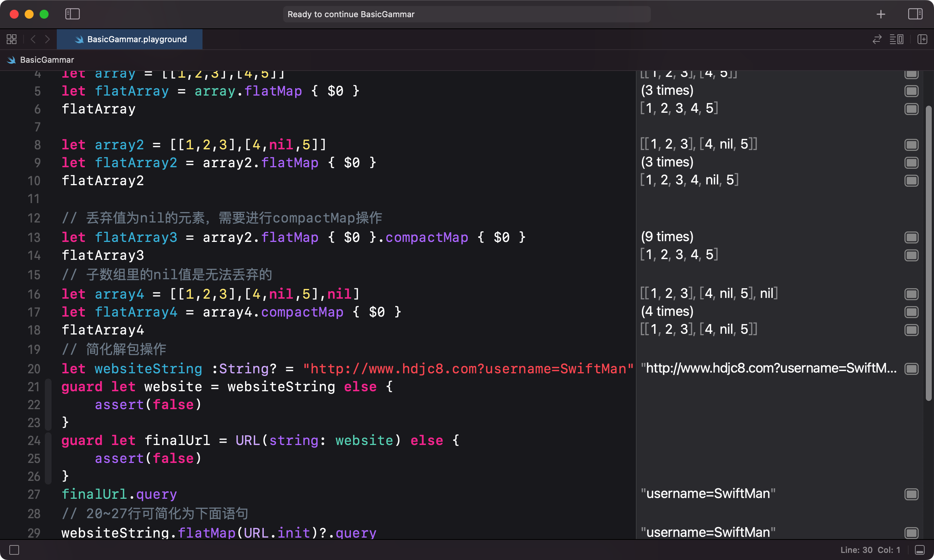The height and width of the screenshot is (560, 934).
Task: Show result for array4 with trailing nil
Action: (911, 294)
